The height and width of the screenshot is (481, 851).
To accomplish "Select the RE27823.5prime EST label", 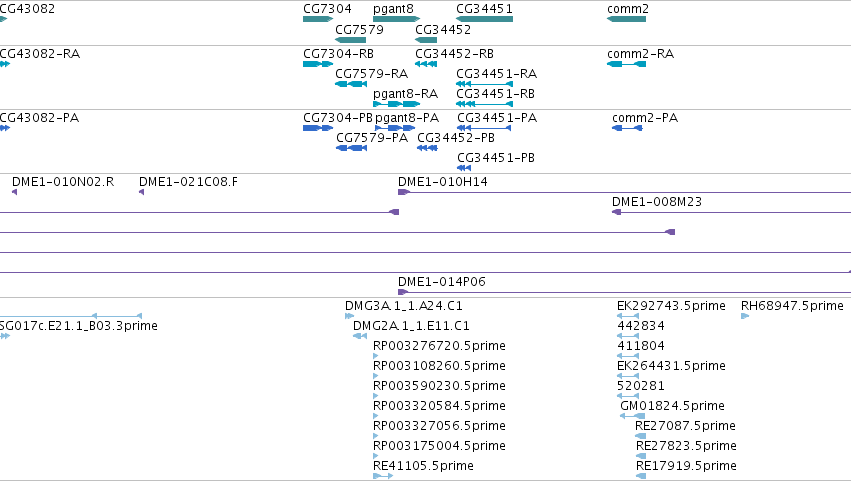I will click(686, 446).
